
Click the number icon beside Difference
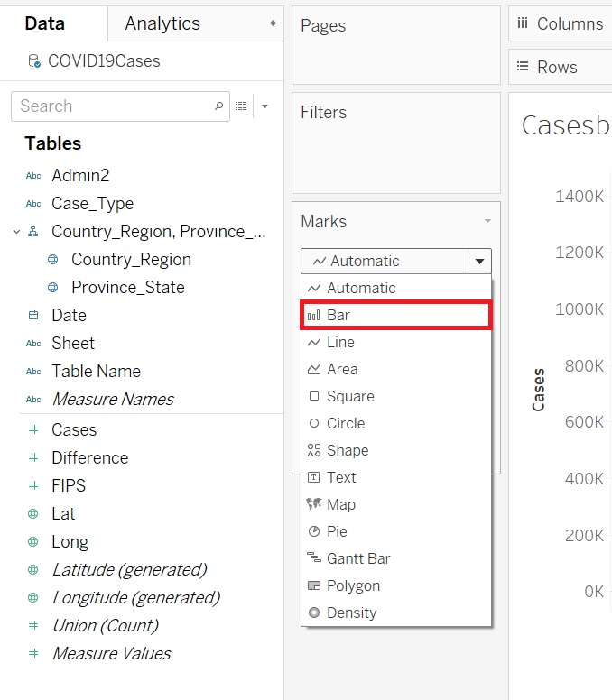(33, 458)
